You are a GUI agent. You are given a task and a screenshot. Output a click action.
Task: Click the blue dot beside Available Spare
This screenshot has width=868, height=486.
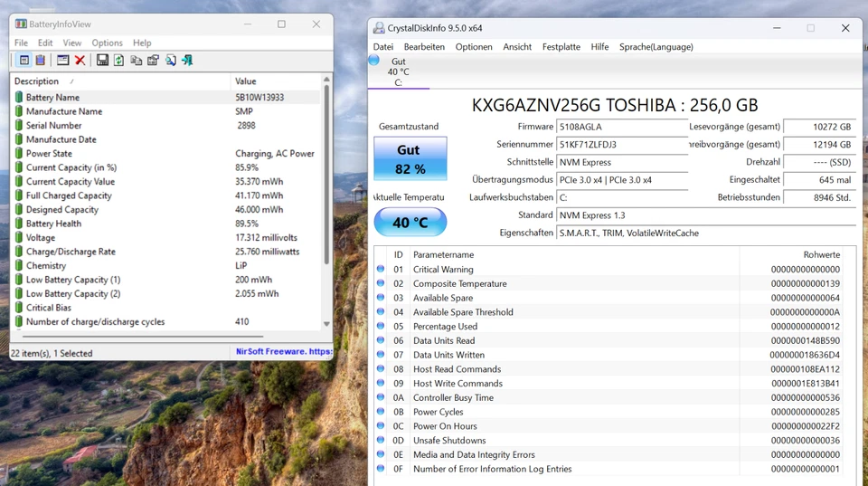click(x=381, y=297)
